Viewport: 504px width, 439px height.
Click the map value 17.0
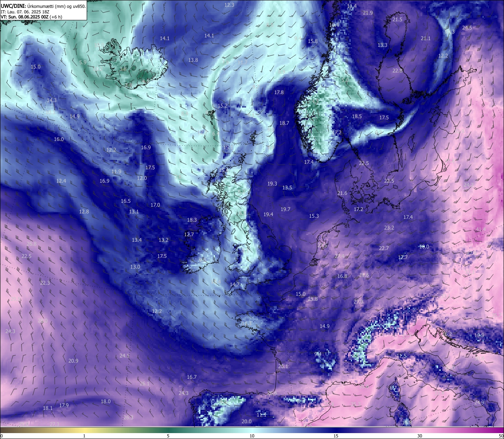(155, 205)
